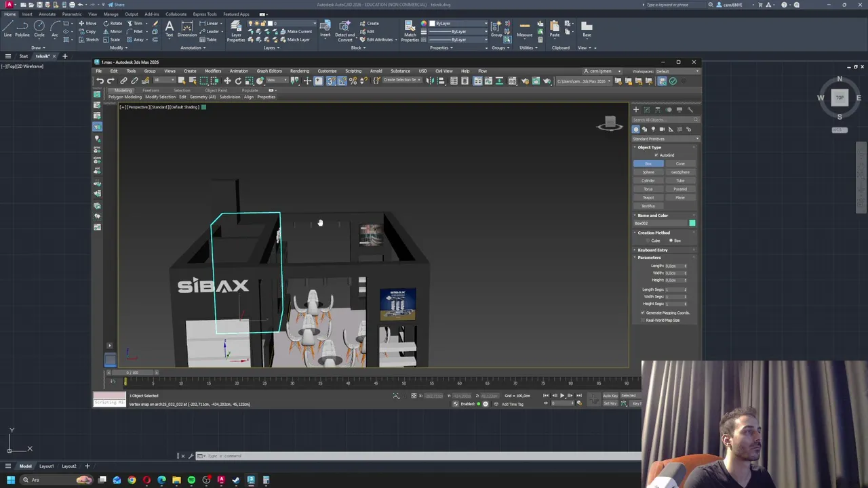This screenshot has height=488, width=868.
Task: Open the Utilities wrench tab in Command Panel
Action: (x=690, y=110)
